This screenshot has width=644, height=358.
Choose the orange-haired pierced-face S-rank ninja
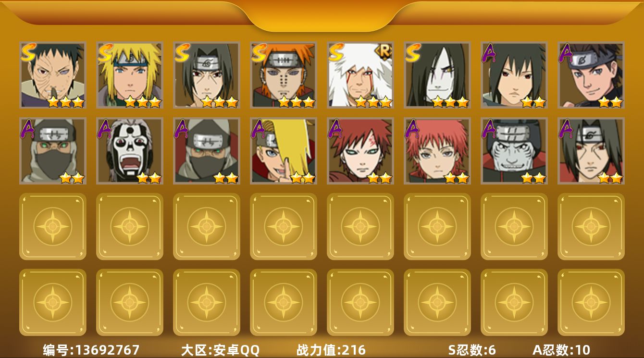coord(284,75)
